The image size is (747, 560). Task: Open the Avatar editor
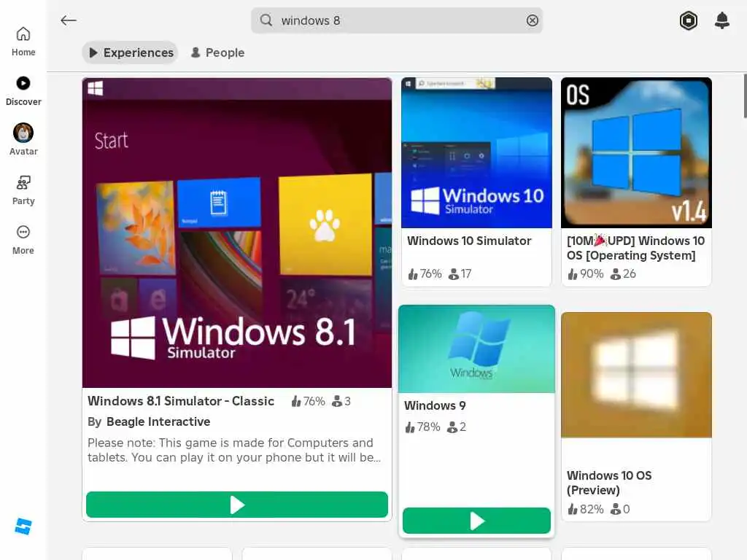coord(23,140)
